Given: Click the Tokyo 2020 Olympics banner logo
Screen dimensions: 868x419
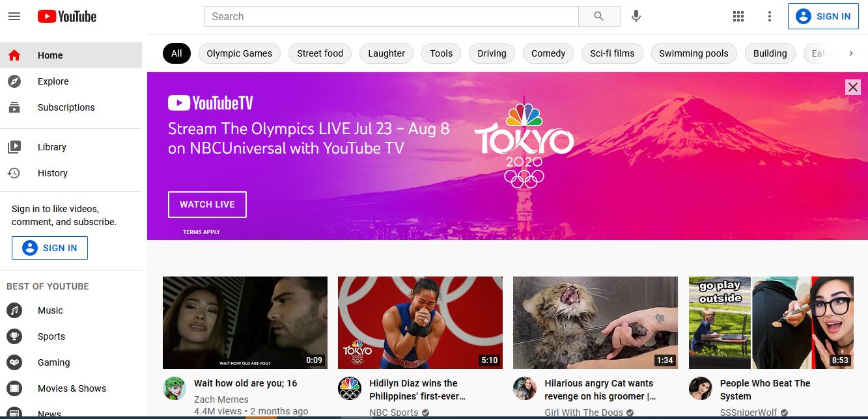Looking at the screenshot, I should tap(524, 144).
